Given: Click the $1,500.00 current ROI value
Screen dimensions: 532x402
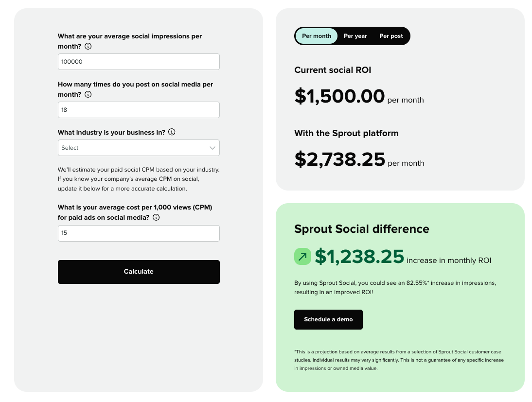Looking at the screenshot, I should 339,96.
